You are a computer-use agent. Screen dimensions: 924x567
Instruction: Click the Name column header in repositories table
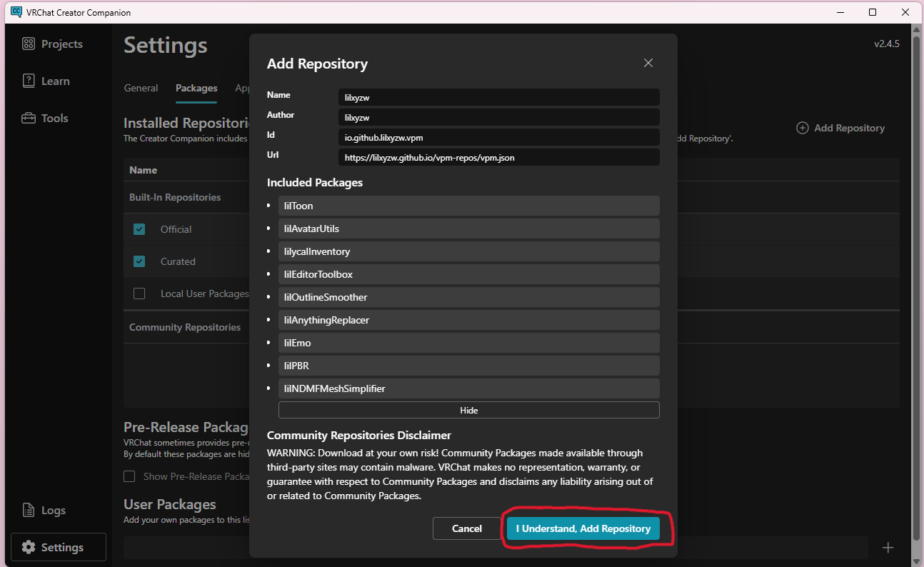[143, 170]
